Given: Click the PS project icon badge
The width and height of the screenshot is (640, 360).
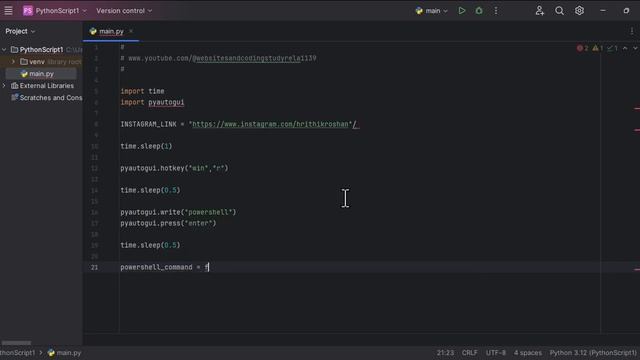Looking at the screenshot, I should point(27,11).
